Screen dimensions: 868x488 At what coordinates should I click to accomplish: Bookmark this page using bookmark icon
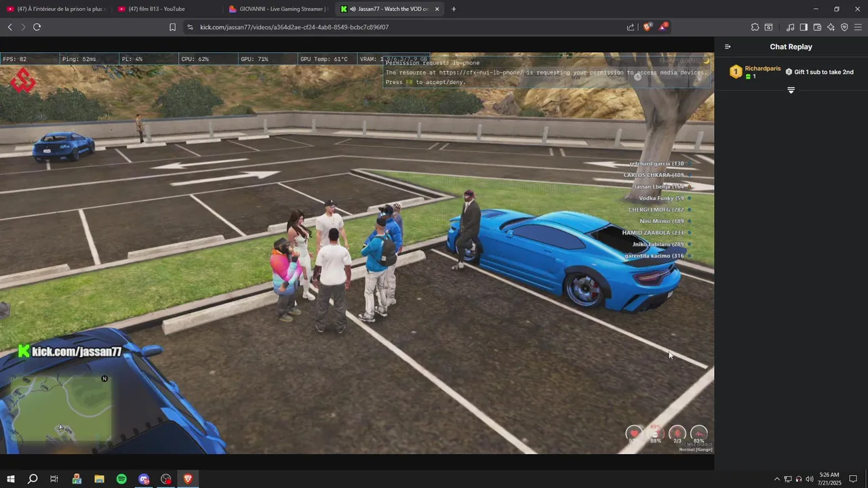[172, 27]
